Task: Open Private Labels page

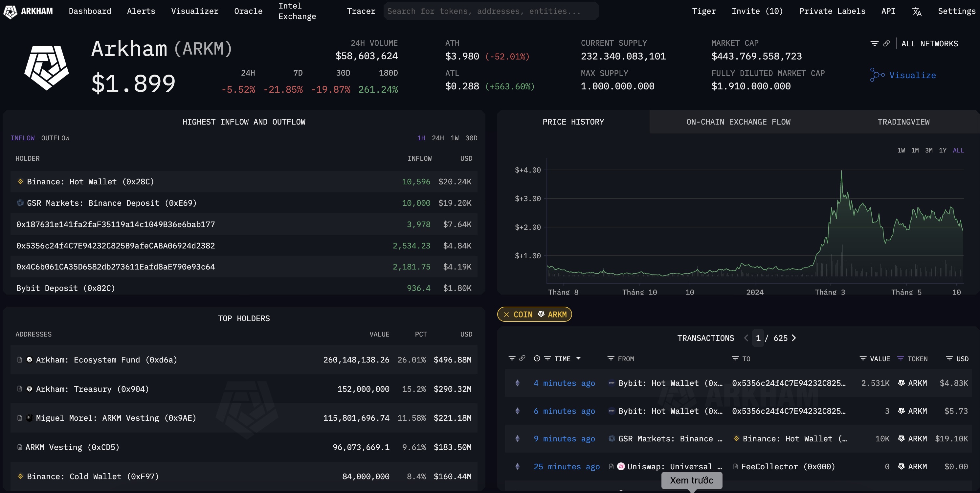Action: click(832, 12)
